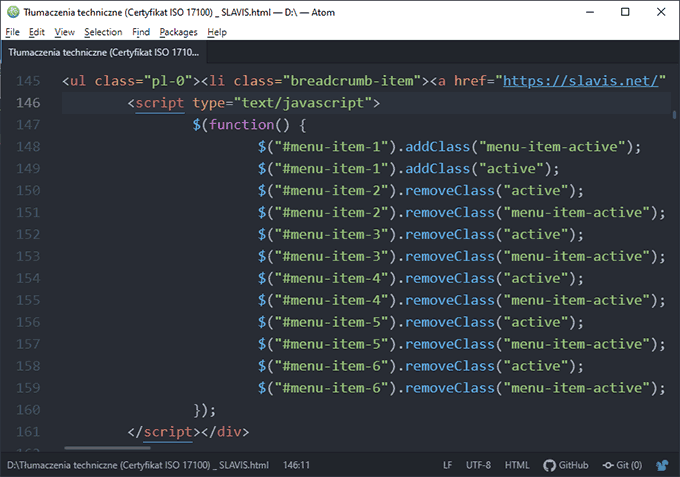Open the Git (0) panel from status bar
Viewport: 680px width, 477px height.
coord(622,465)
